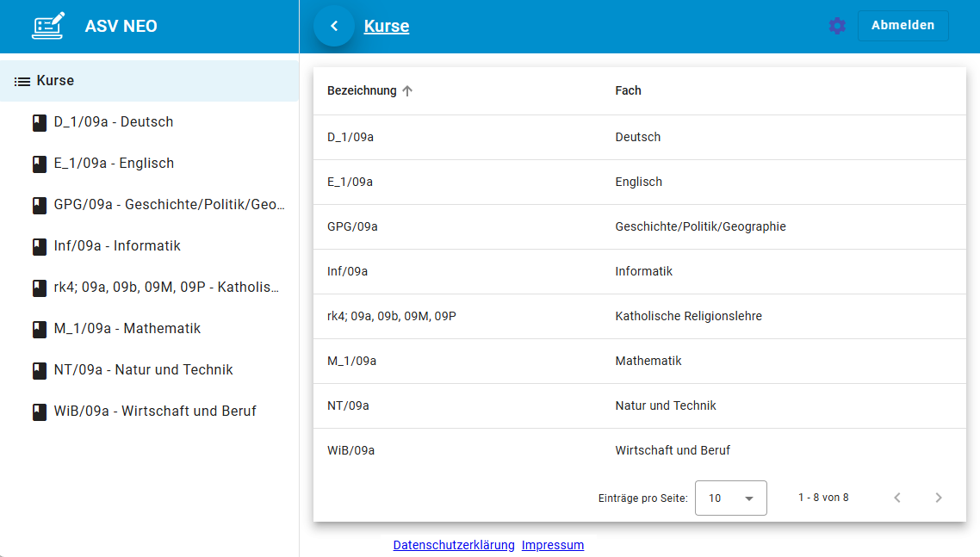Open the entries per page dropdown
The width and height of the screenshot is (980, 557).
[730, 498]
